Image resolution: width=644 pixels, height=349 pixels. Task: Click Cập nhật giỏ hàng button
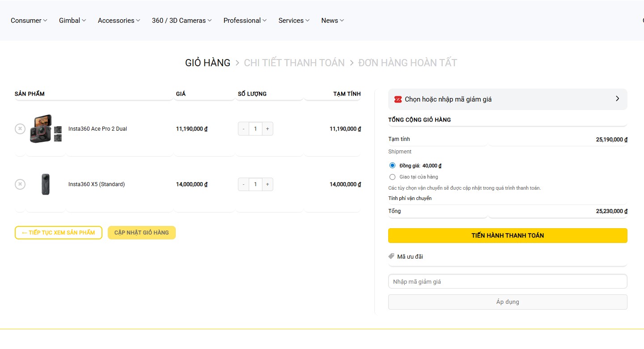pos(141,233)
